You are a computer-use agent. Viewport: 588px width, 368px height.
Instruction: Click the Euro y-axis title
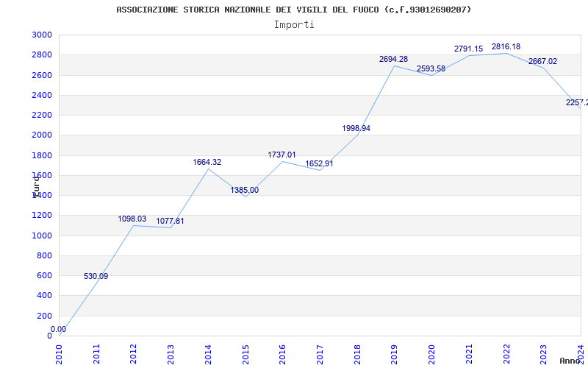pyautogui.click(x=36, y=186)
